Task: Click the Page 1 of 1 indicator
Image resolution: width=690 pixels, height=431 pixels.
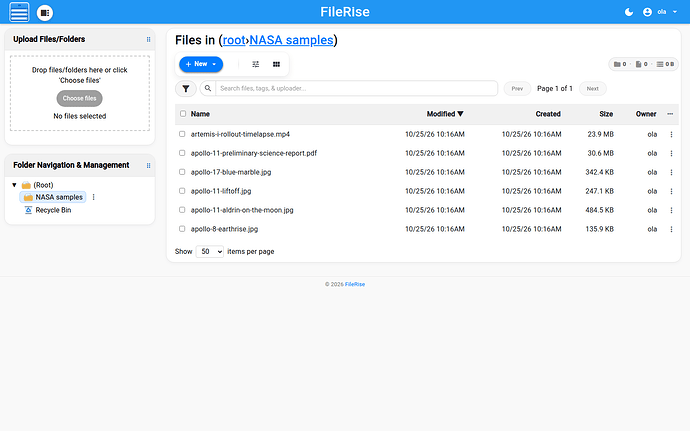Action: point(555,88)
